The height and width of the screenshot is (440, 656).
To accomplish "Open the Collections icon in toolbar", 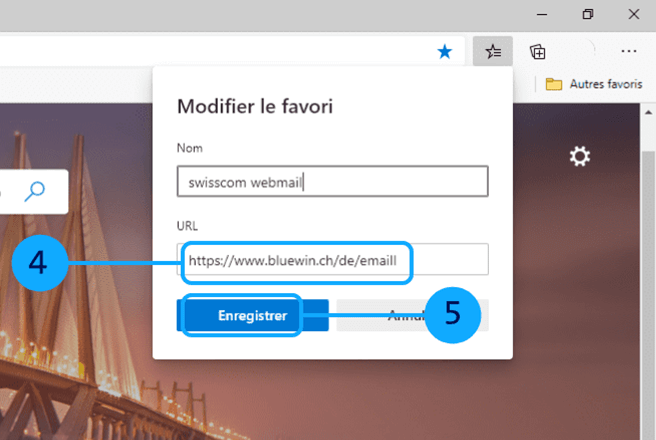I will (538, 51).
